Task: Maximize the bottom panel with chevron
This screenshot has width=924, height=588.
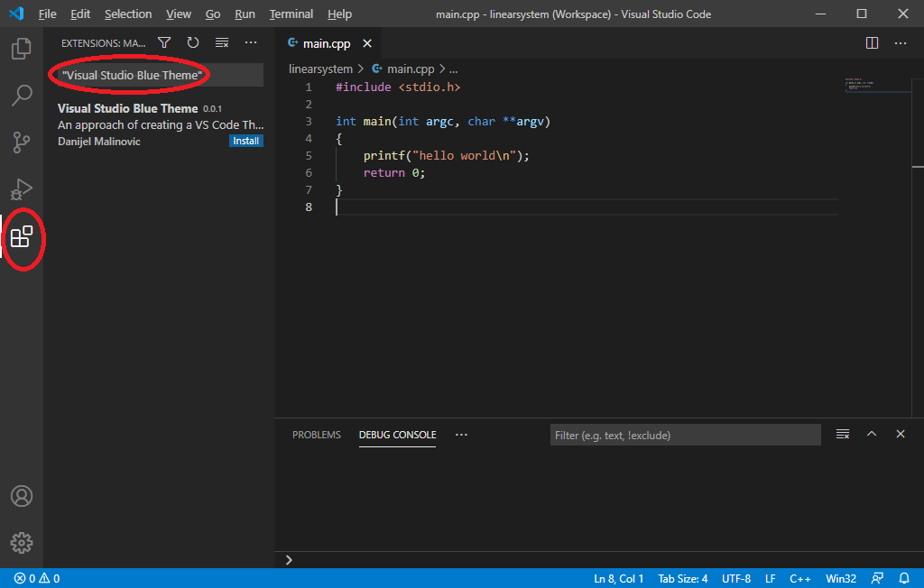Action: click(x=872, y=434)
